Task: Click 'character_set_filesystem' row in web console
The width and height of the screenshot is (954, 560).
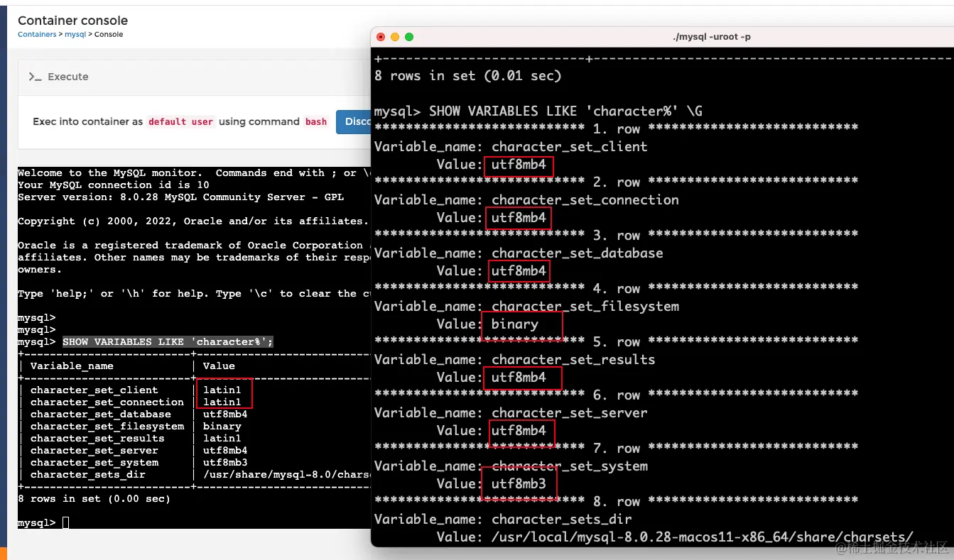Action: [x=194, y=427]
